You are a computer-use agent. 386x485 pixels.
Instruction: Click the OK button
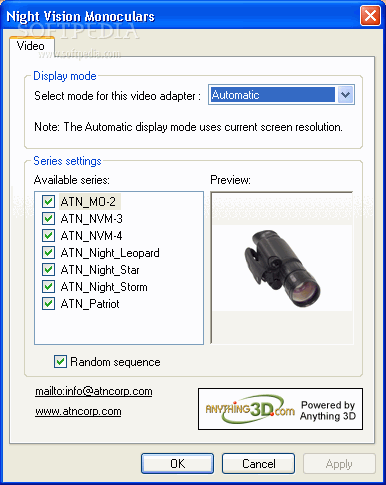tap(177, 464)
